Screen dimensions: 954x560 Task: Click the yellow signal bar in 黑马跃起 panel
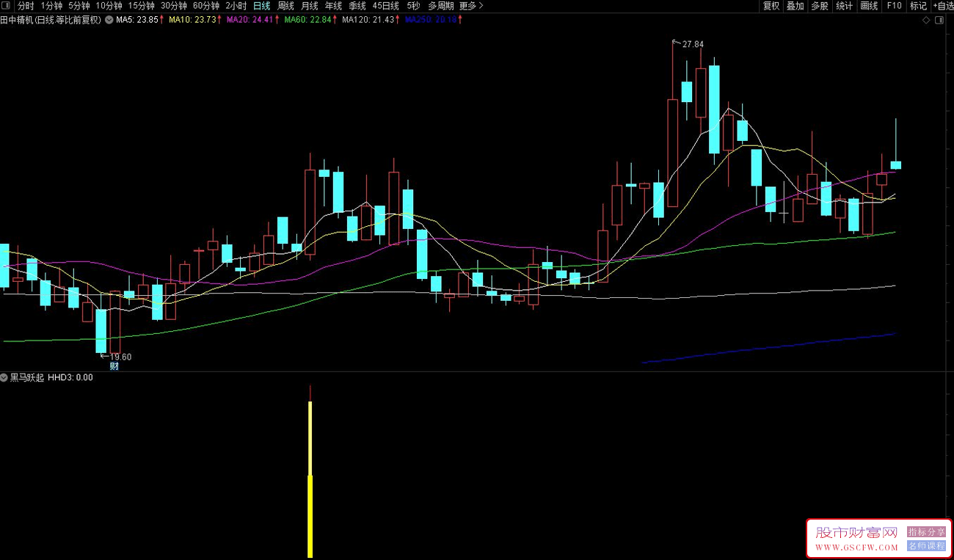pyautogui.click(x=310, y=479)
